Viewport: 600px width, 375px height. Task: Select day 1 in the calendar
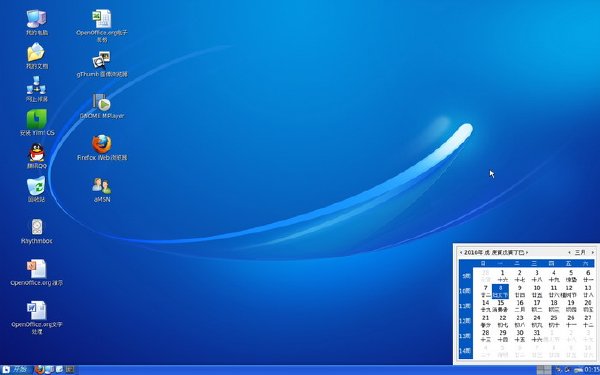502,276
